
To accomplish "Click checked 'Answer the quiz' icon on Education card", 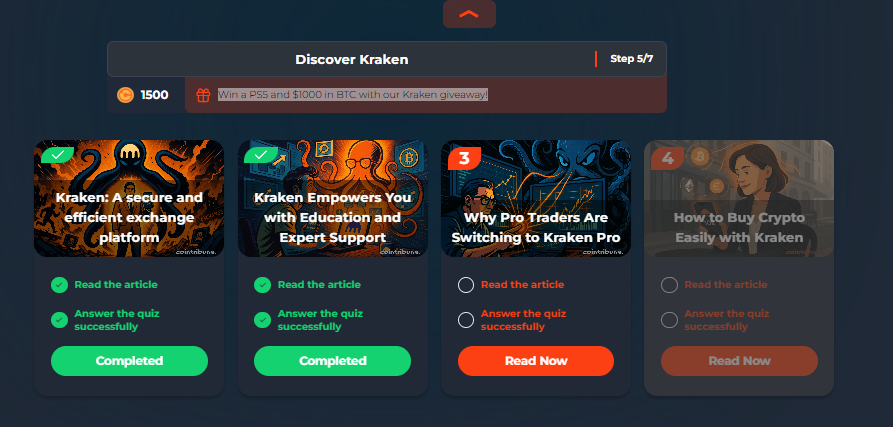I will [263, 320].
